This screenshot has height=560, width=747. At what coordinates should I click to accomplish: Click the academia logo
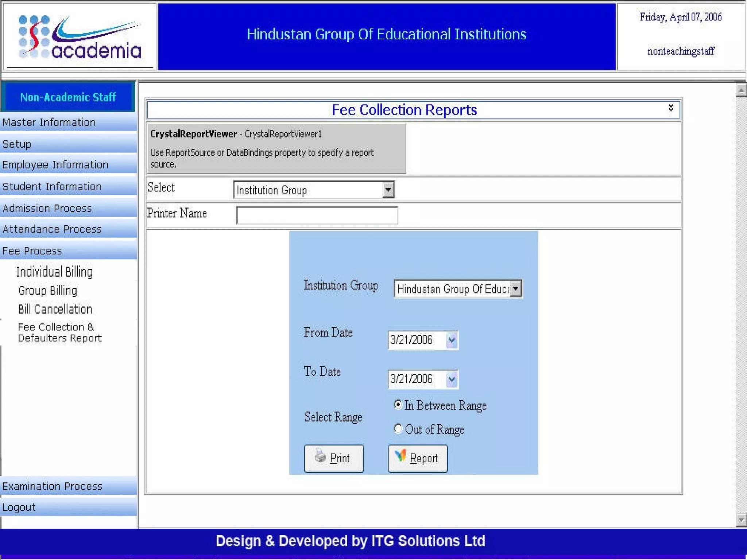coord(80,37)
